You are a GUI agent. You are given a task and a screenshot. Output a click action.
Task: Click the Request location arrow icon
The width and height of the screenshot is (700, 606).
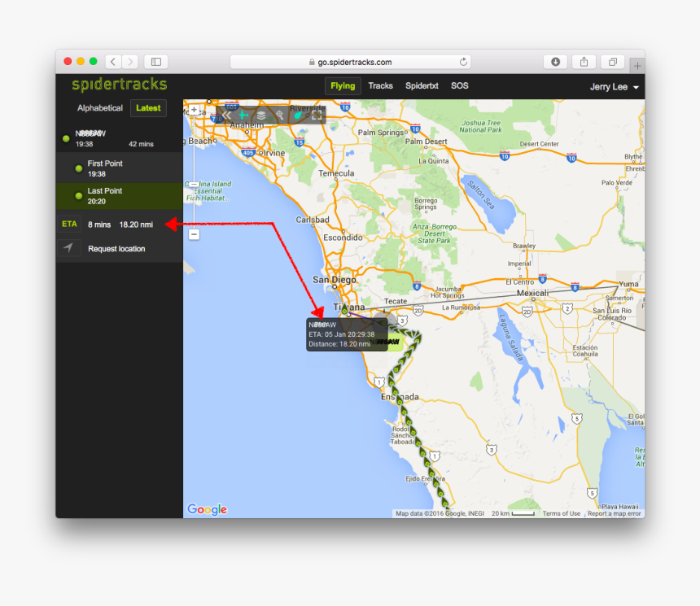click(x=68, y=248)
